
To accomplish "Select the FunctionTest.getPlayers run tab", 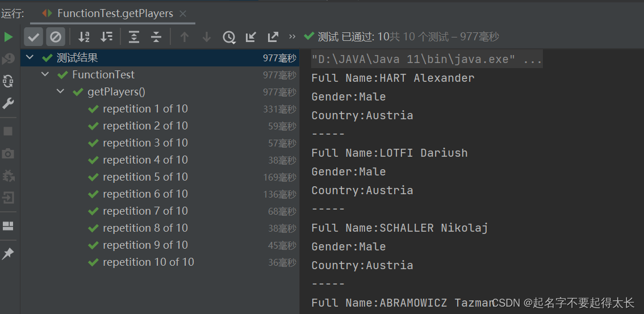I will (x=113, y=14).
